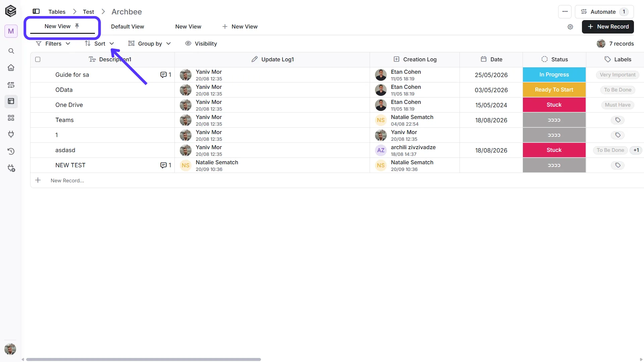Open the Stuck status on One Drive row
644x362 pixels.
pyautogui.click(x=554, y=105)
